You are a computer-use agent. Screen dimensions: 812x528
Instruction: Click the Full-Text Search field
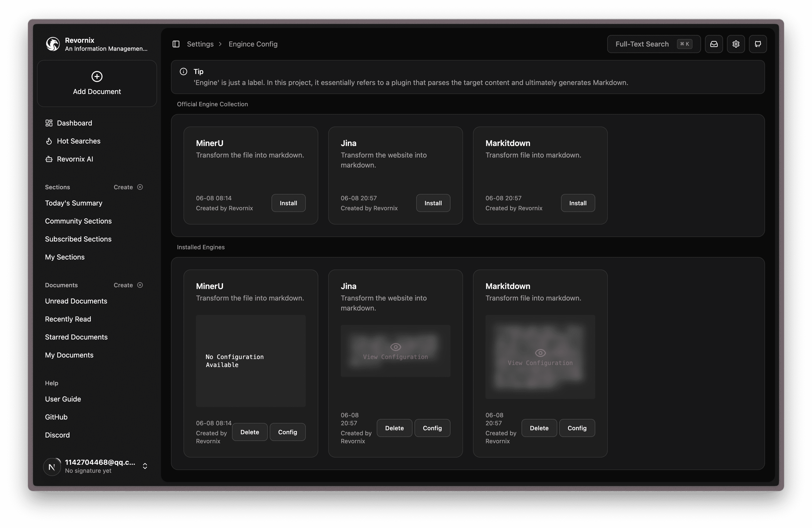tap(642, 44)
